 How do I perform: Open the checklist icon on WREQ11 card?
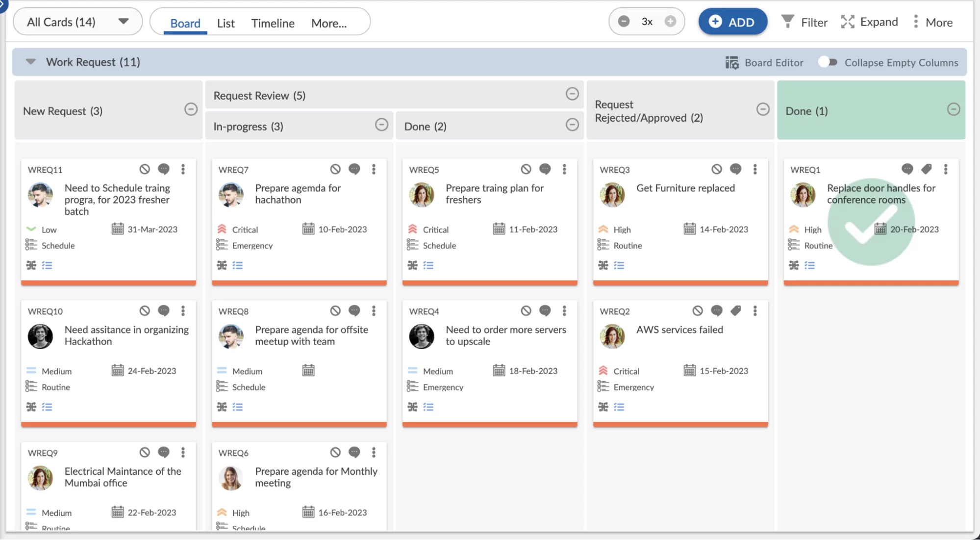47,265
